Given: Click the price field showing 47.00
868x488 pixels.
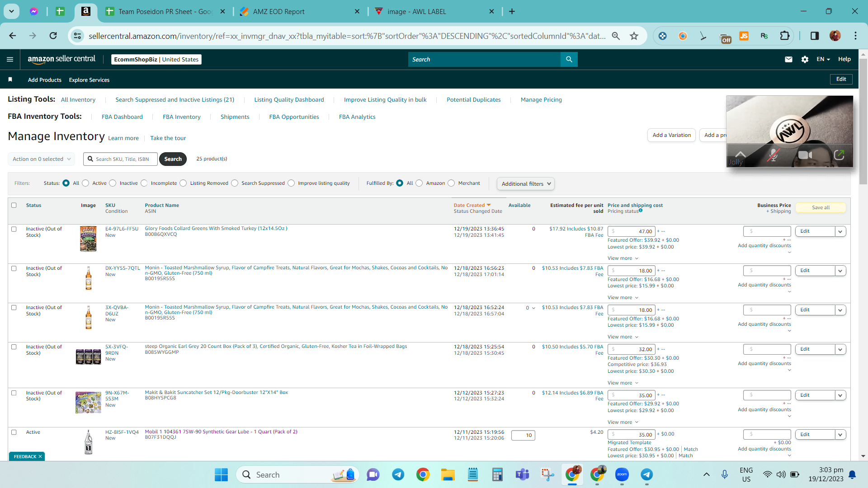Looking at the screenshot, I should click(632, 231).
